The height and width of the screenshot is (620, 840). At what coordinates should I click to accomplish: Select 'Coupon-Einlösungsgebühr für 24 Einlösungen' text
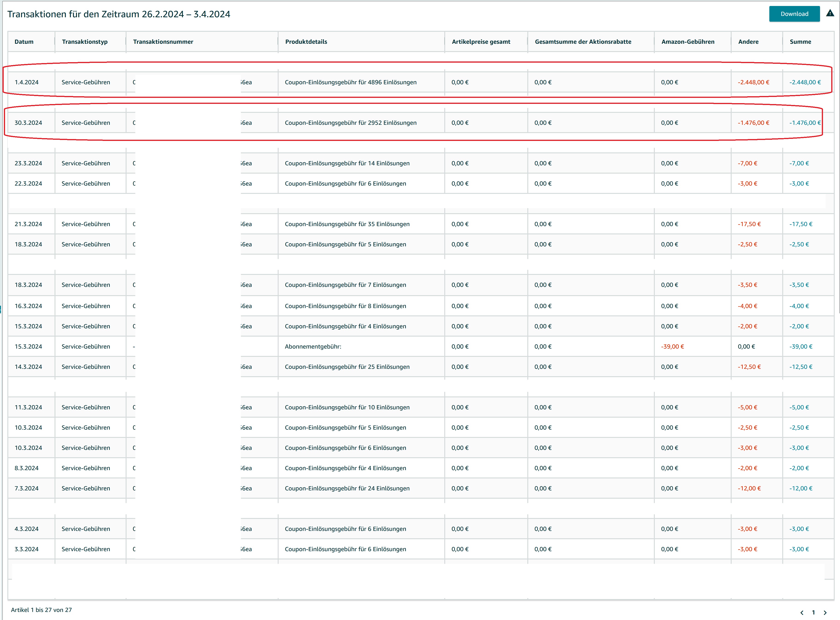(347, 488)
